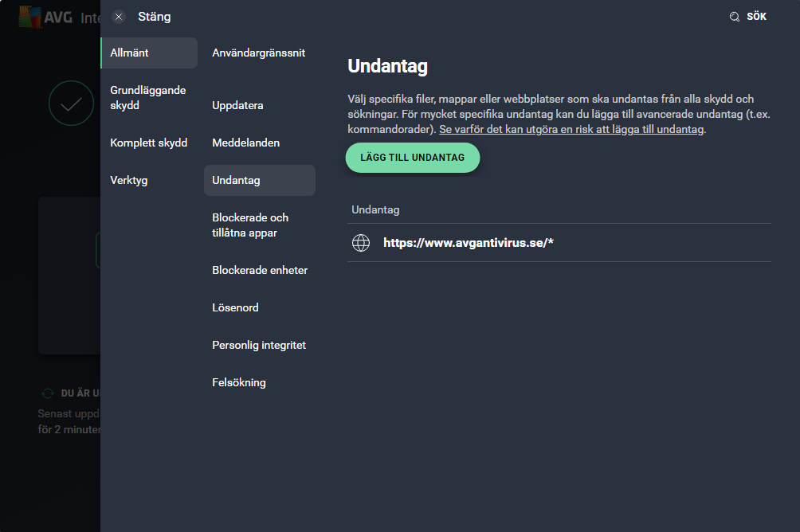Open the Verktyg category
This screenshot has width=800, height=532.
coord(129,180)
